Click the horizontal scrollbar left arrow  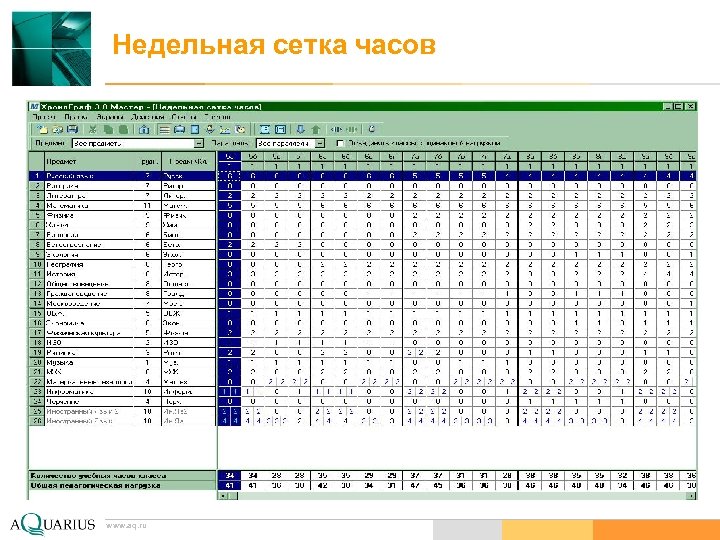pos(223,496)
